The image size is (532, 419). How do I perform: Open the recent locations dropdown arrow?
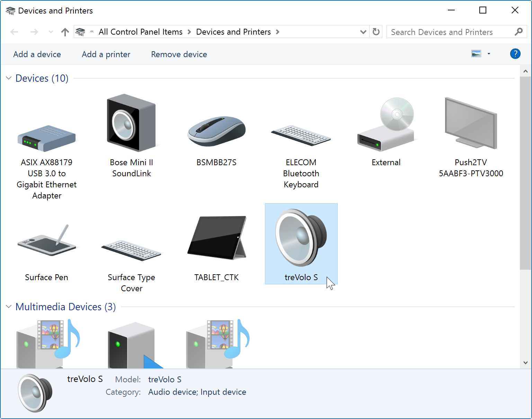tap(51, 32)
